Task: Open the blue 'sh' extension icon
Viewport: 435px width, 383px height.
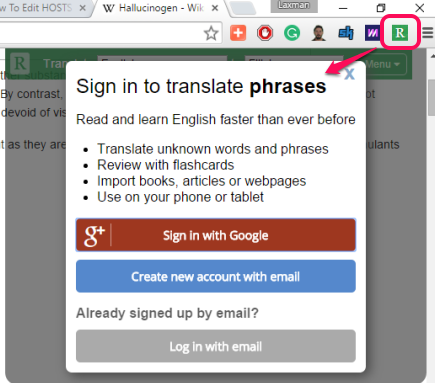Action: pyautogui.click(x=346, y=33)
